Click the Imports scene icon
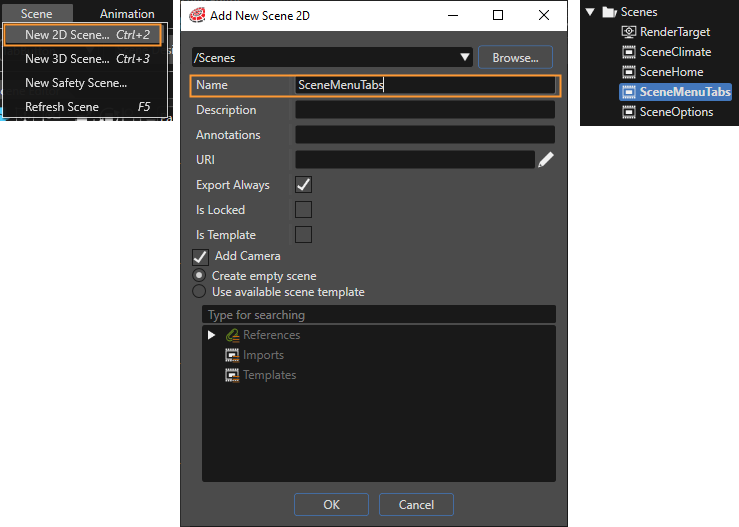 tap(232, 355)
